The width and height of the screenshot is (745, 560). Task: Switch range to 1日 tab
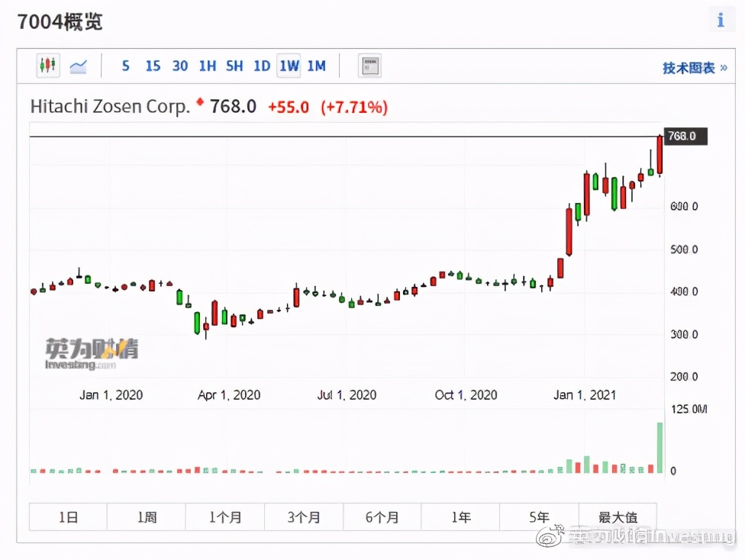point(68,517)
